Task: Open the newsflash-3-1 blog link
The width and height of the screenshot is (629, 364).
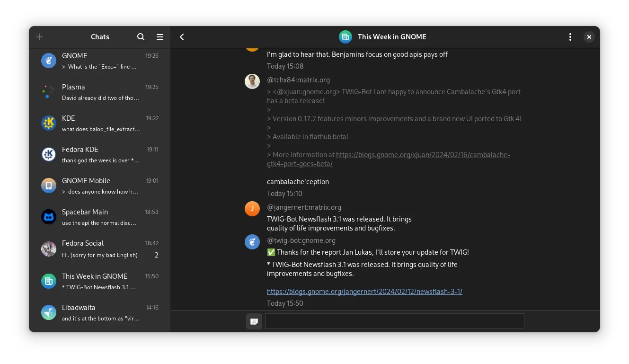Action: coord(364,292)
